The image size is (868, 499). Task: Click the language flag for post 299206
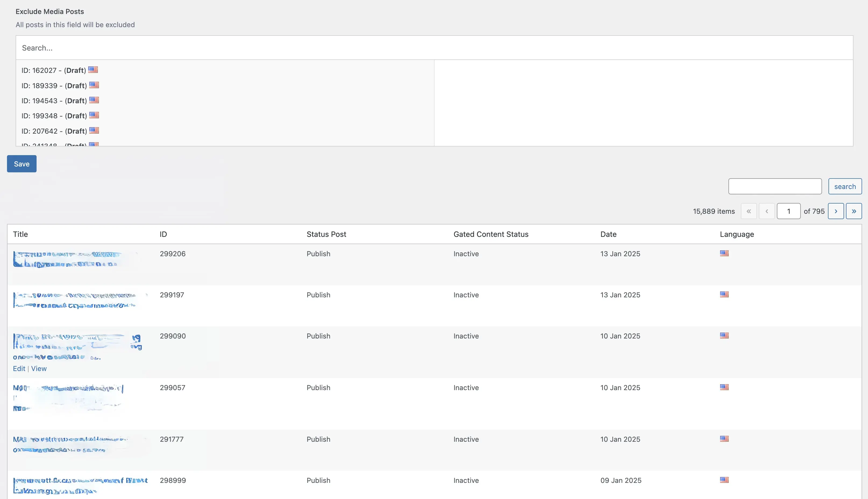click(724, 253)
